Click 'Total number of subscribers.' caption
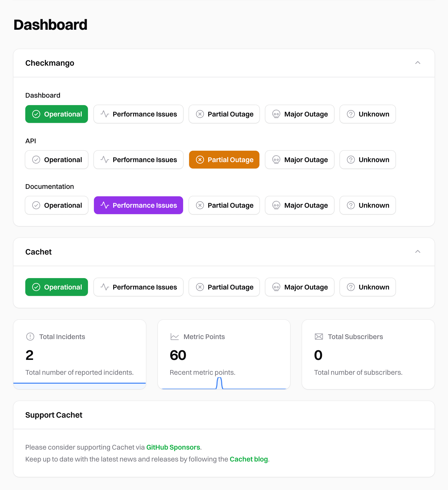448x490 pixels. [x=358, y=372]
